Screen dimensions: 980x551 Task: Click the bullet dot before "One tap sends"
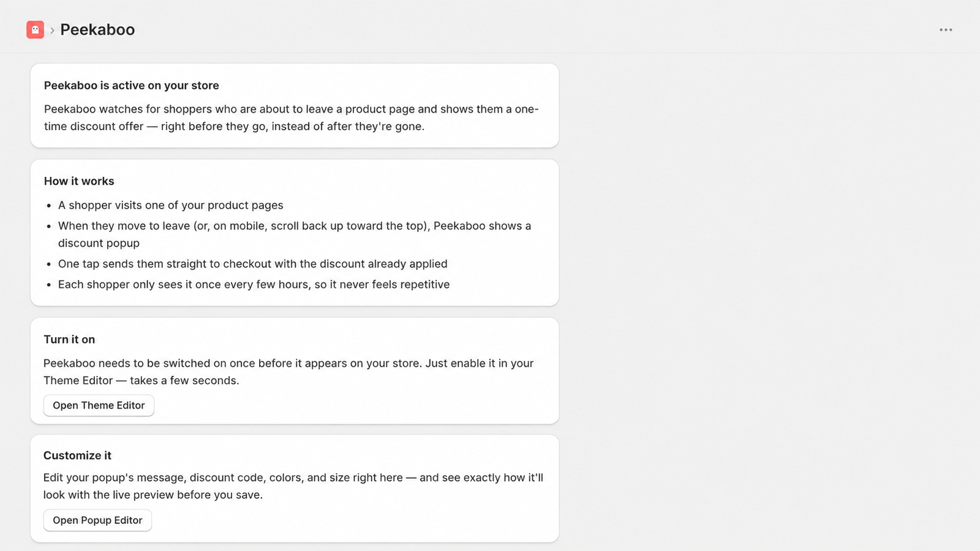pyautogui.click(x=49, y=264)
